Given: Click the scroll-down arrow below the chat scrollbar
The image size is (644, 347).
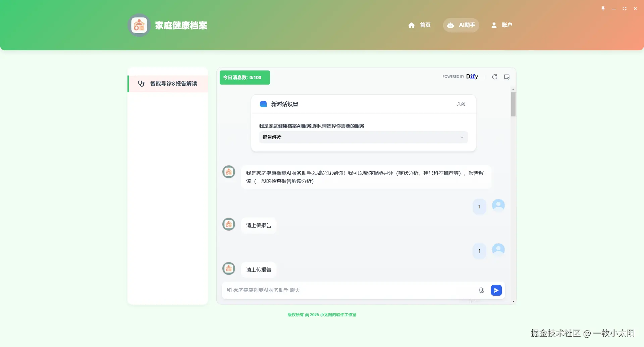Looking at the screenshot, I should [513, 301].
